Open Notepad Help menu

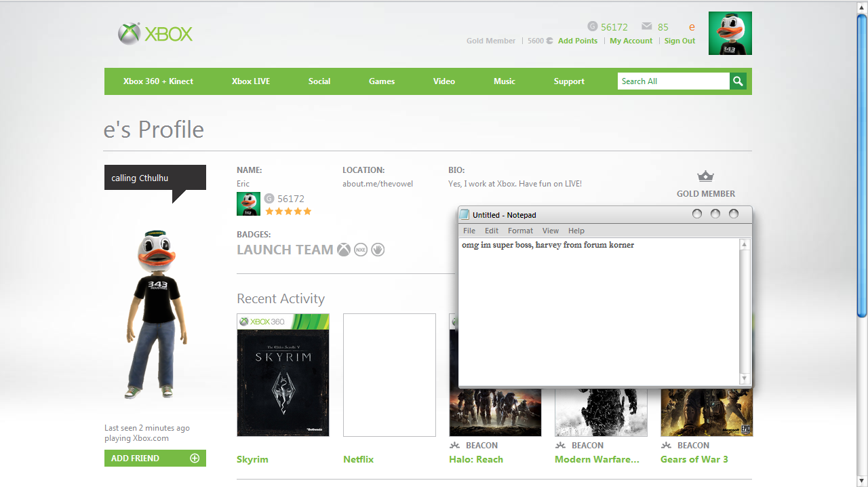coord(576,231)
